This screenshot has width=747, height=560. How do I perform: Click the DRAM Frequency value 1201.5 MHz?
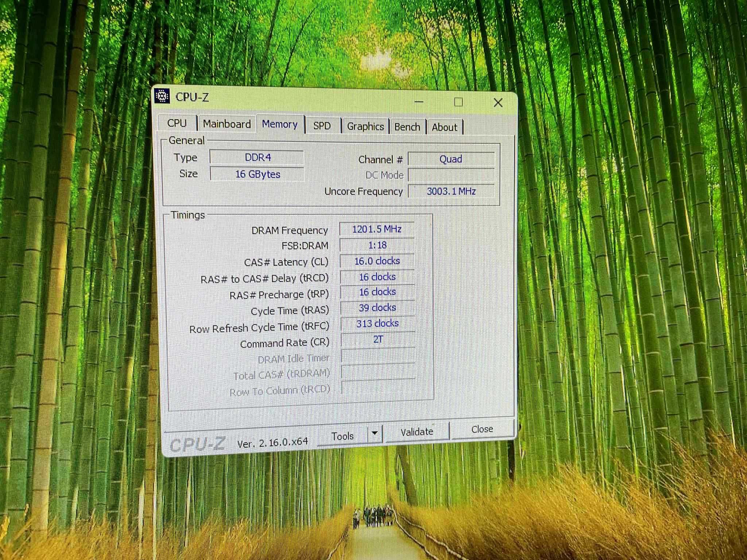[377, 229]
